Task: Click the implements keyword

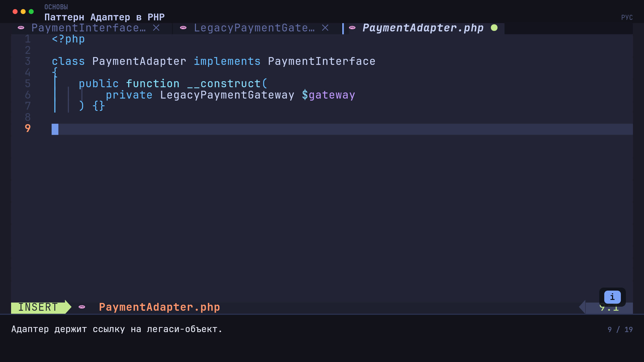Action: (227, 61)
